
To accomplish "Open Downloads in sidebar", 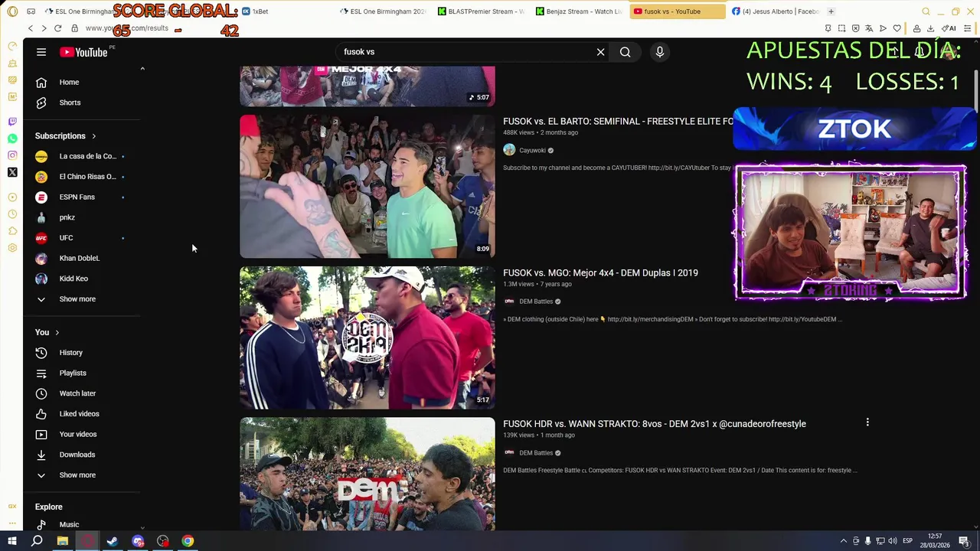I will [x=77, y=455].
